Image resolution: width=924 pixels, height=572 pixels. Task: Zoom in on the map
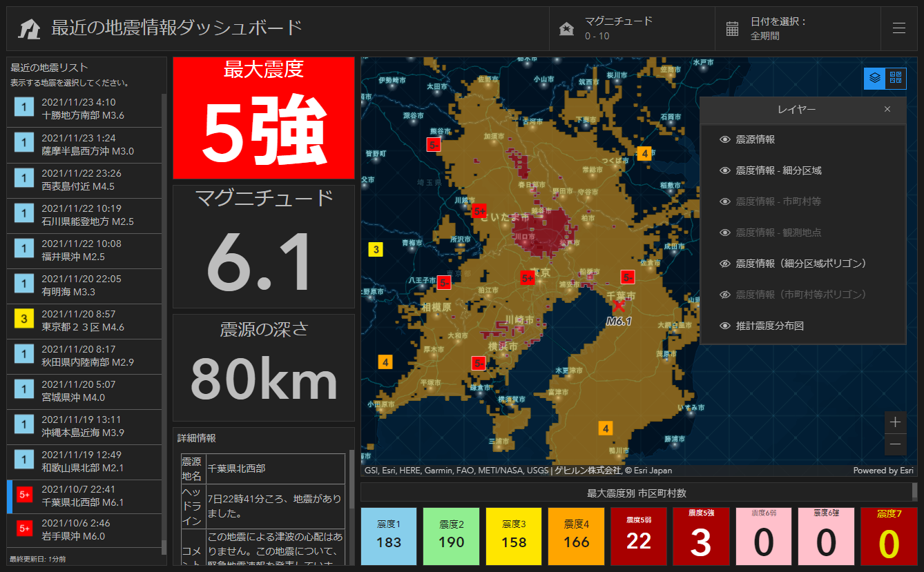[896, 422]
